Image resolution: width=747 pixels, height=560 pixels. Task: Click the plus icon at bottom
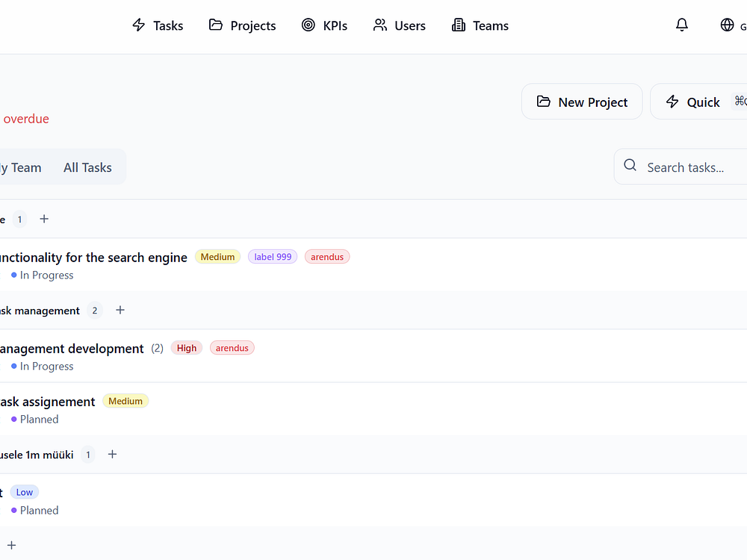(x=11, y=545)
